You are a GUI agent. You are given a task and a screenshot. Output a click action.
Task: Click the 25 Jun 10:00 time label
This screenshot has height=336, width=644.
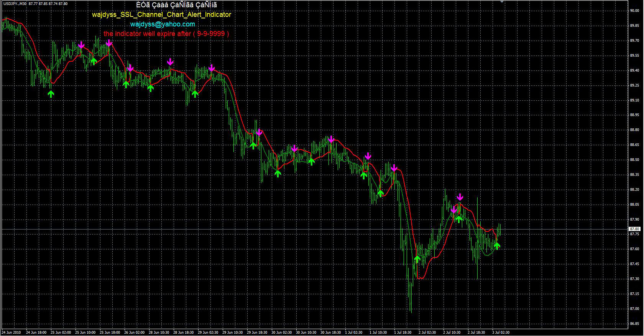(85, 333)
